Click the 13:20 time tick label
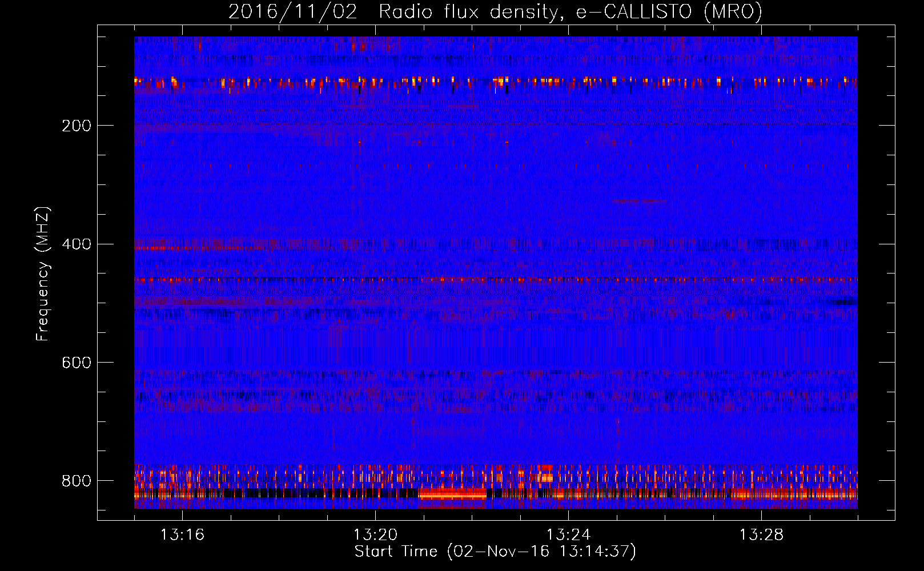Screen dimensions: 924x571 point(375,534)
